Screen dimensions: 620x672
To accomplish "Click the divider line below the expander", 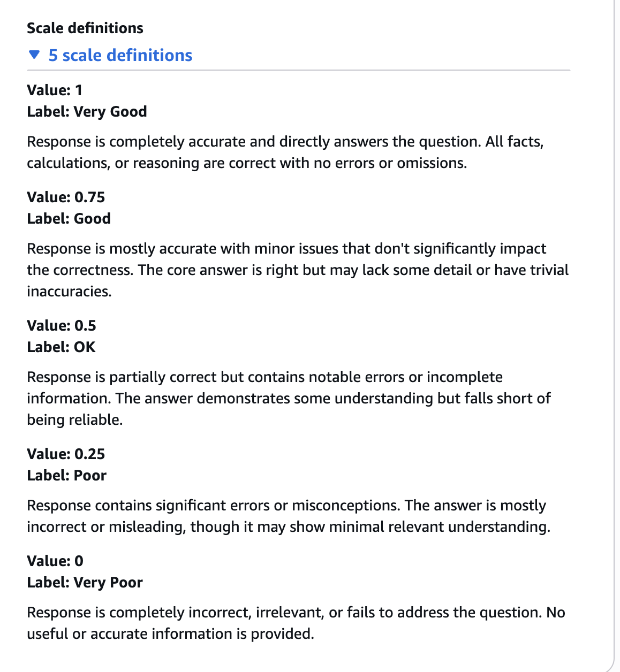I will (x=298, y=70).
